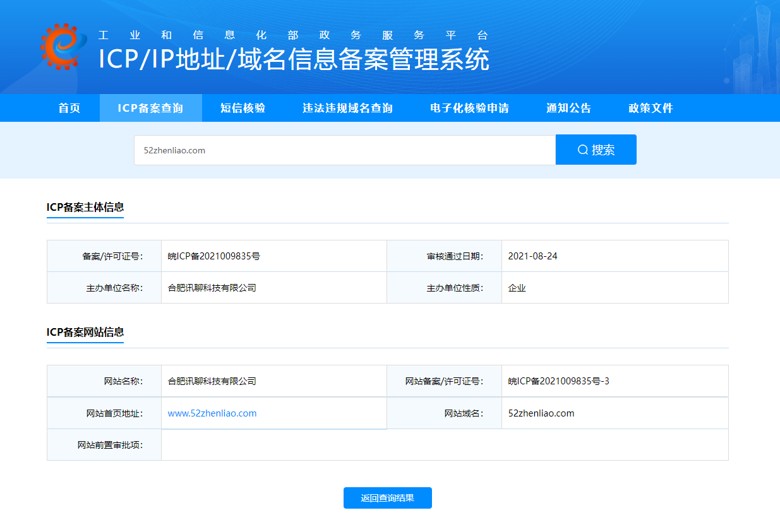The image size is (780, 532).
Task: Navigate to the 政策文件 tab
Action: point(651,108)
